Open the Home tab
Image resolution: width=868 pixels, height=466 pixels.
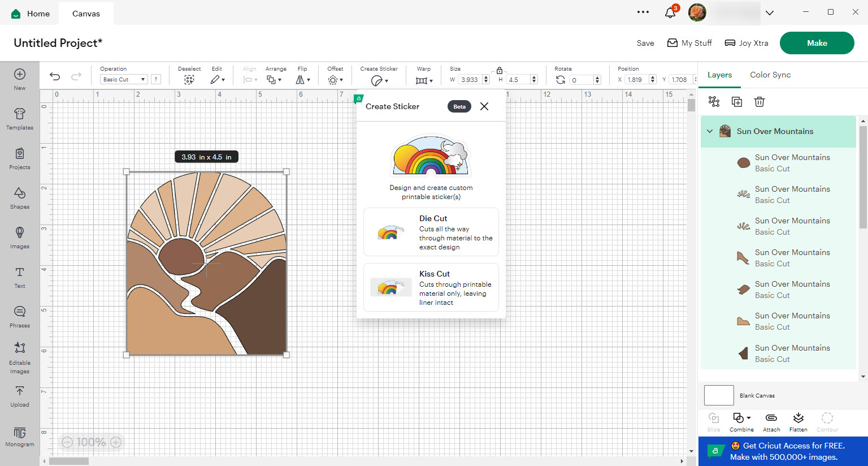(x=30, y=13)
